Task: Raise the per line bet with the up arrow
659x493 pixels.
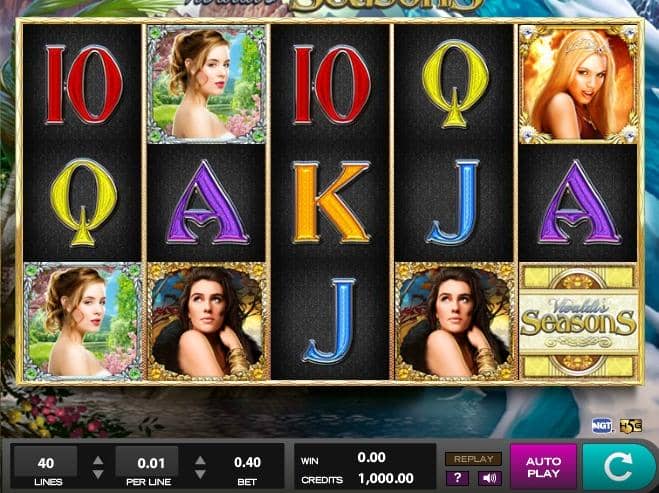Action: point(200,460)
